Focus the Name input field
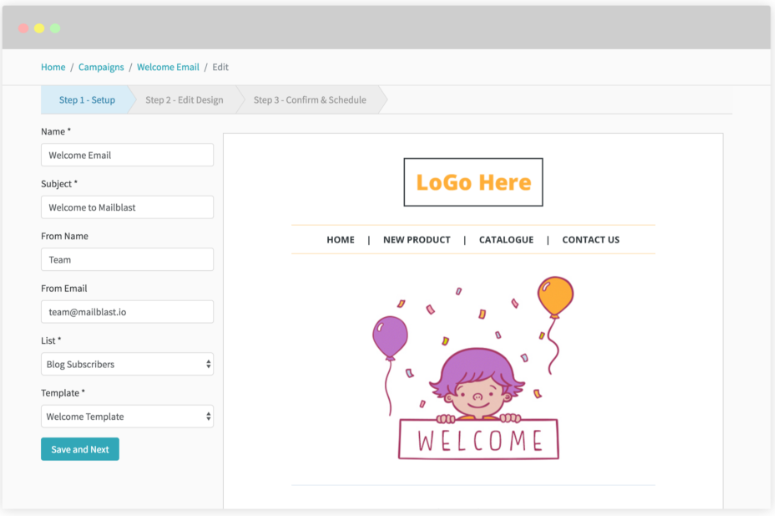 click(x=128, y=155)
